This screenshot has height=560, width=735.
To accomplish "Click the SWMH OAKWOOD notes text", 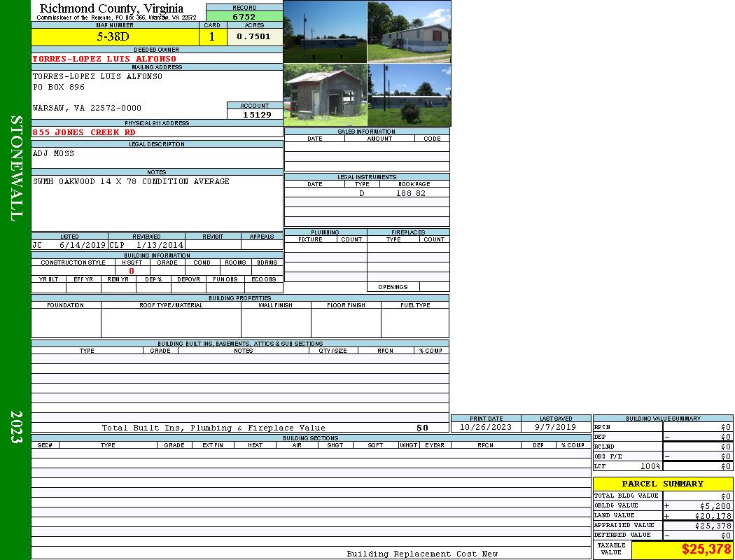I will coord(132,181).
